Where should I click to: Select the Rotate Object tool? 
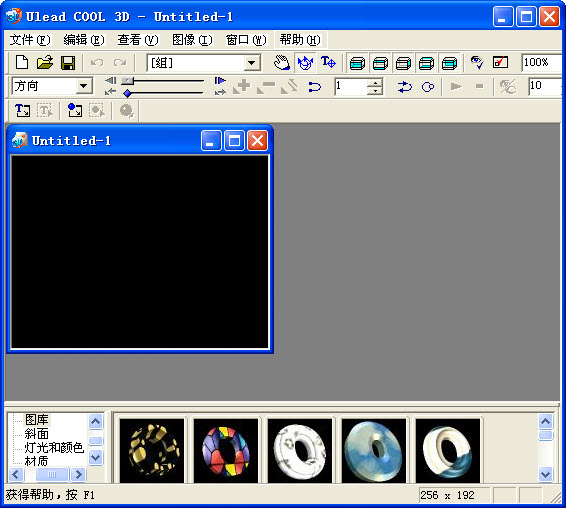pyautogui.click(x=305, y=62)
